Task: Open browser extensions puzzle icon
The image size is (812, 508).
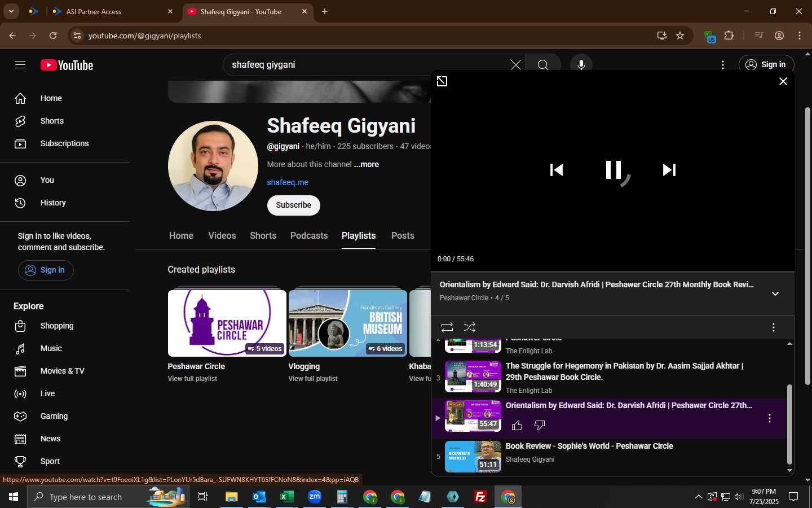Action: click(729, 36)
